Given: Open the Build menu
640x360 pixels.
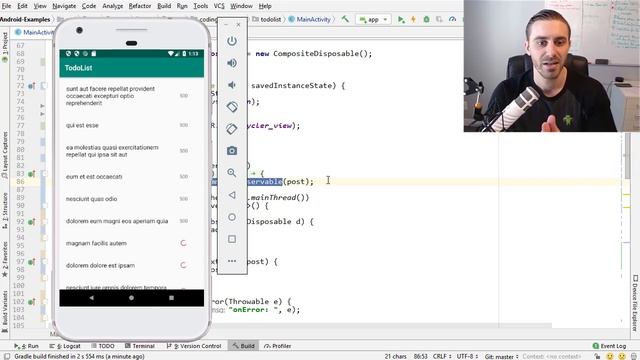Looking at the screenshot, I should pyautogui.click(x=164, y=6).
